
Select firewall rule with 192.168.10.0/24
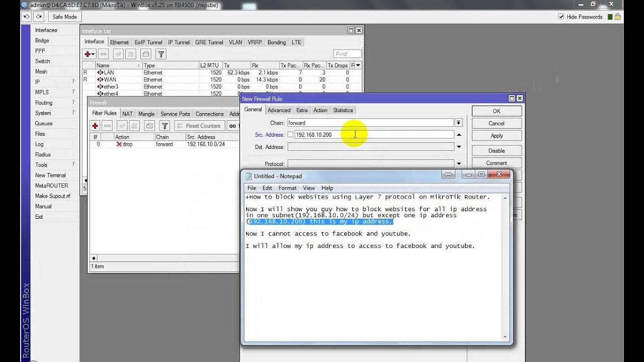click(x=165, y=144)
